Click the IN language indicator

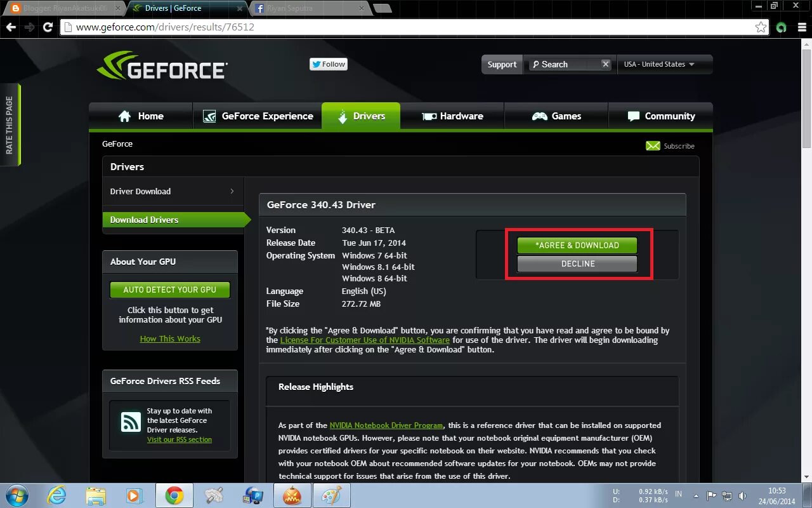pos(678,493)
